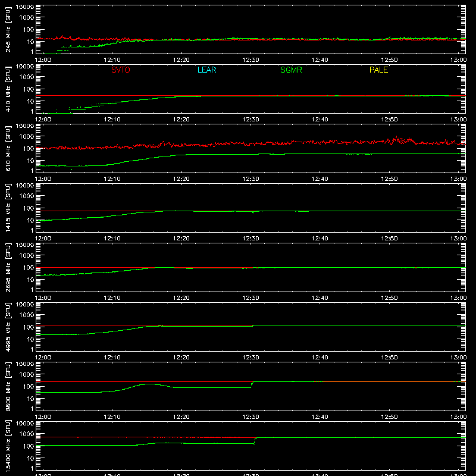Viewport: 476px width, 476px height.
Task: Select the 8800 MHz [SFU] axis title
Action: (x=8, y=386)
